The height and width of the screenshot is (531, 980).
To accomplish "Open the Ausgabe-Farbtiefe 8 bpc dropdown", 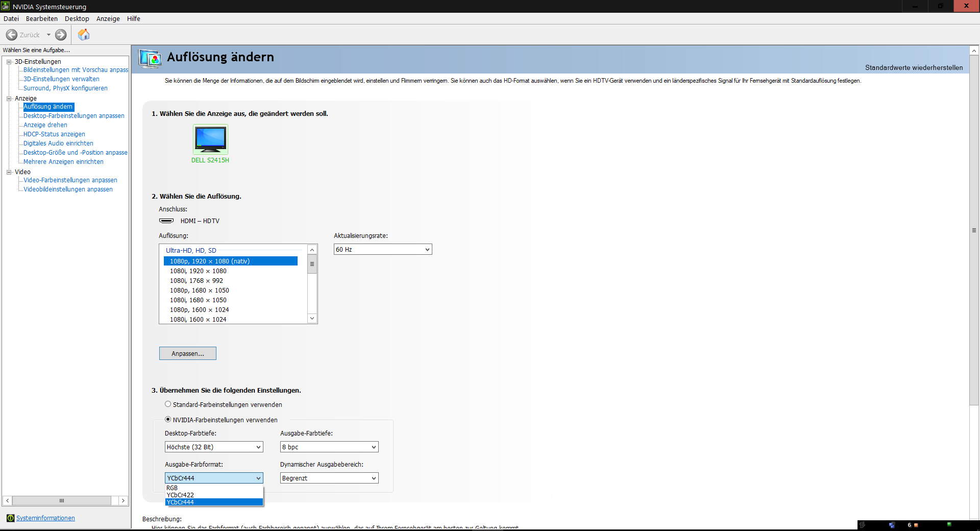I will click(329, 447).
